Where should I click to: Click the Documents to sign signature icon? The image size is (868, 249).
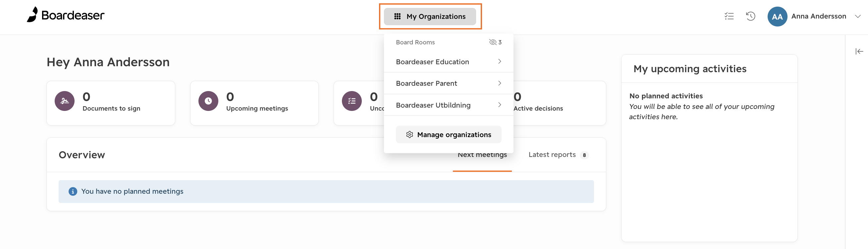click(x=65, y=101)
